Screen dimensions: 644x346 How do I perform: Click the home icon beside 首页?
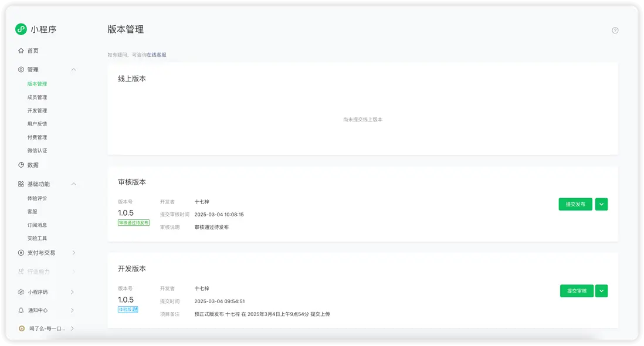[21, 50]
